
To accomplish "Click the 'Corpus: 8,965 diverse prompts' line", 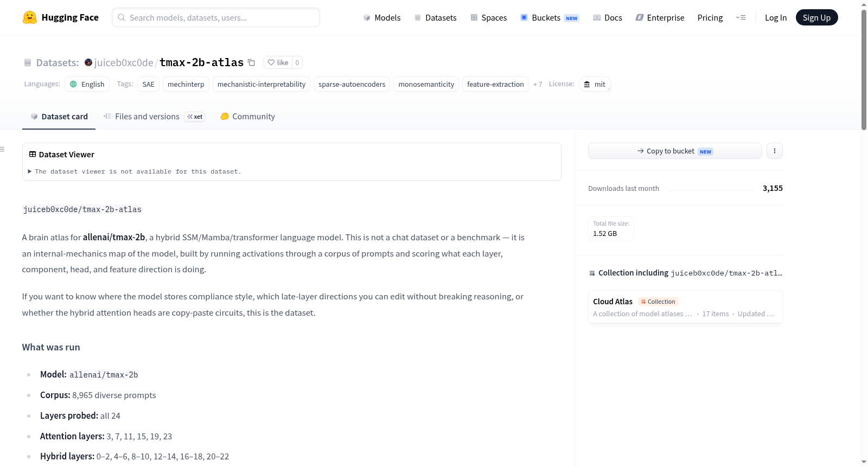I will [98, 395].
